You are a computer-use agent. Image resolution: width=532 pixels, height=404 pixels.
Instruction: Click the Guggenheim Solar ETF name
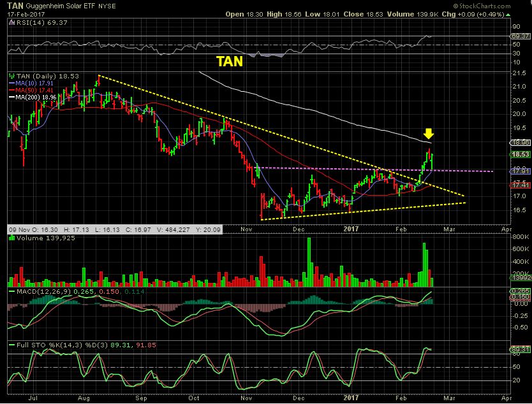pos(61,6)
